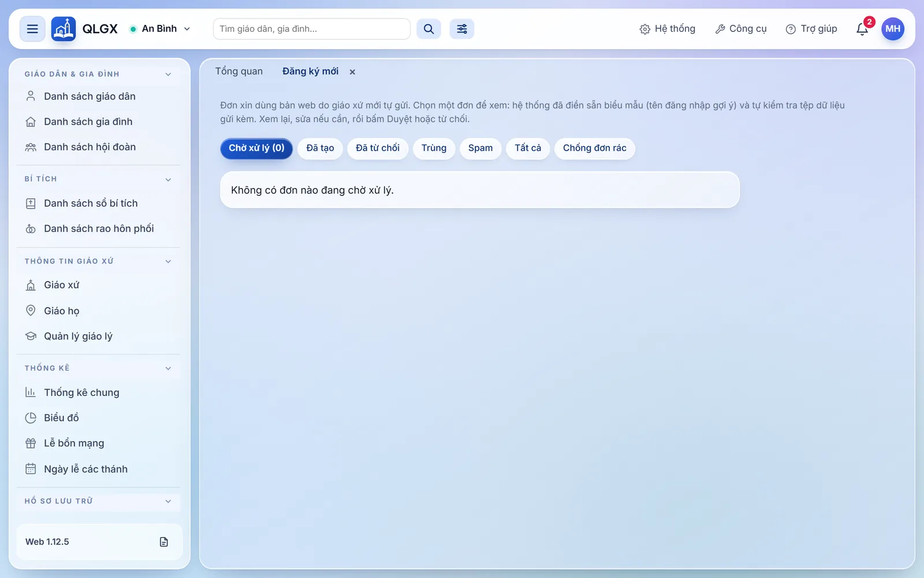Click the person icon for Danh sách giáo dân
Image resolution: width=924 pixels, height=578 pixels.
pos(31,96)
